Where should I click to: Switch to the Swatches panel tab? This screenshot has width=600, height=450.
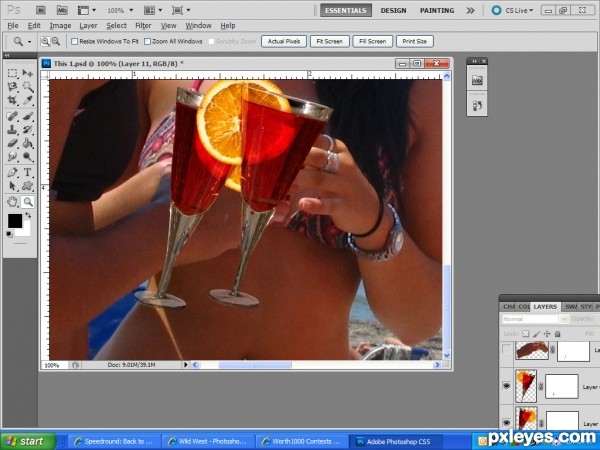click(x=570, y=307)
